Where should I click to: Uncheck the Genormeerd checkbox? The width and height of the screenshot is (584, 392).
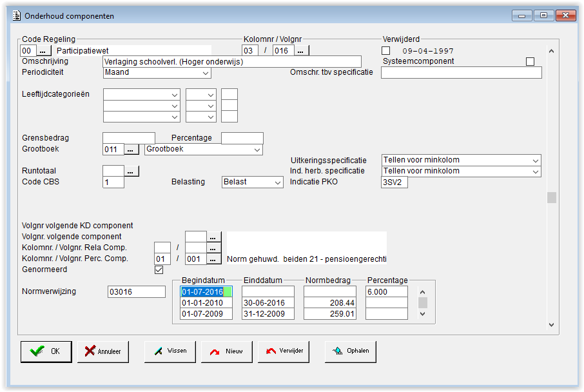[159, 269]
